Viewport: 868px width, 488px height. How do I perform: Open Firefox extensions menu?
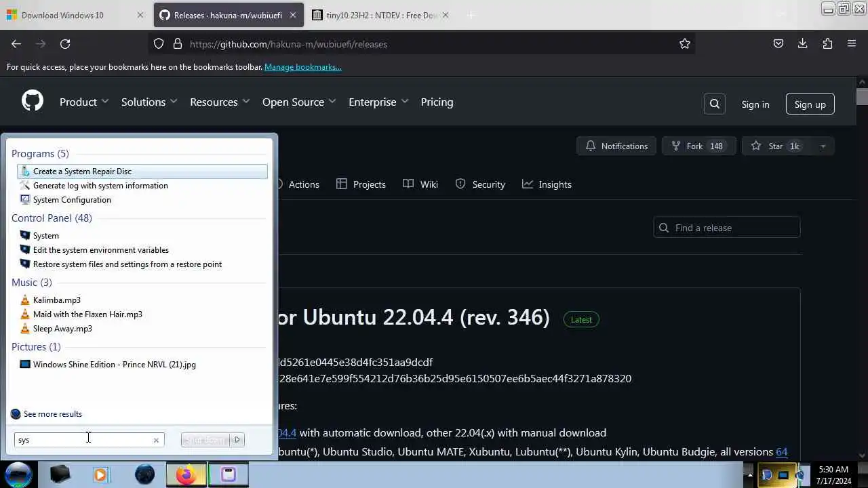pyautogui.click(x=827, y=44)
